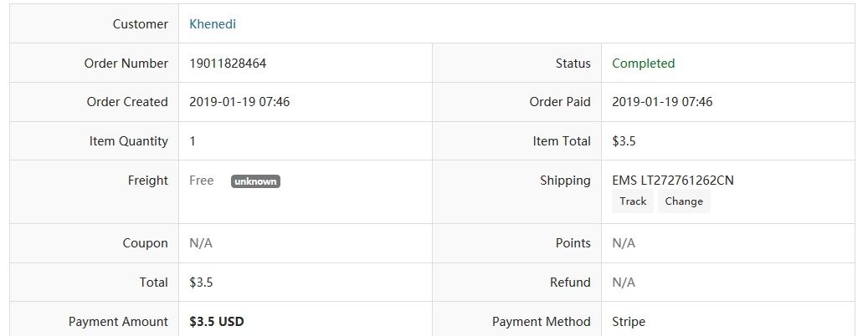Click the Order Created date value
868x336 pixels.
pos(239,102)
